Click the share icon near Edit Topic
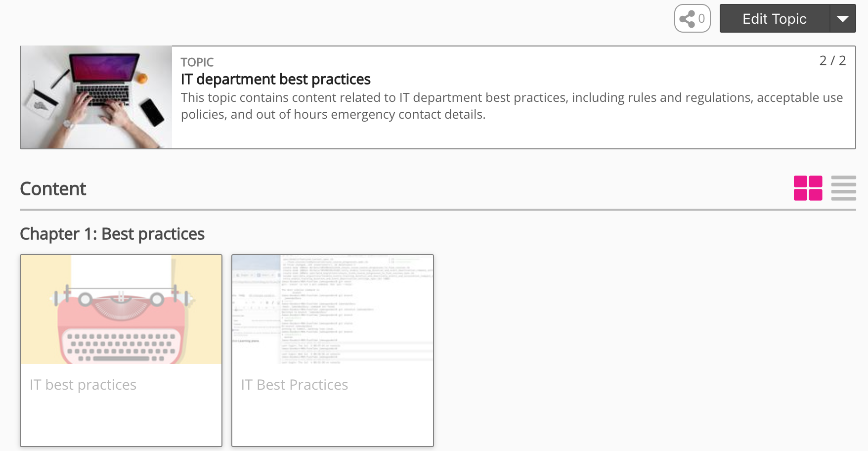 [687, 19]
